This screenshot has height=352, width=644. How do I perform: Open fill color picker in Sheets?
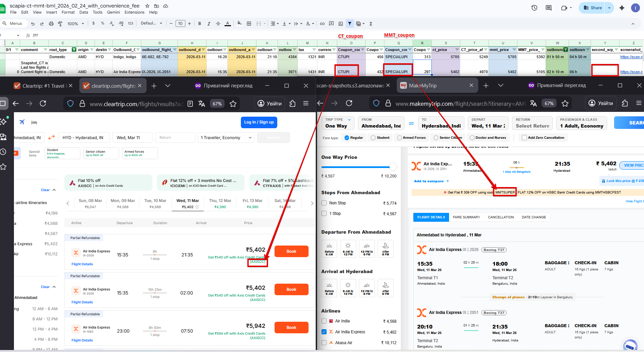coord(239,24)
